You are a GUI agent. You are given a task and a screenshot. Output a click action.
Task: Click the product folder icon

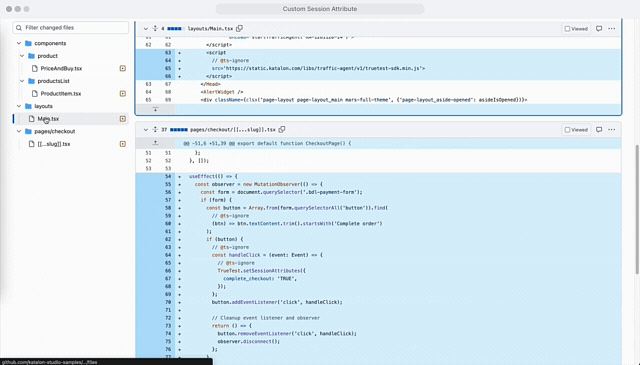point(31,56)
